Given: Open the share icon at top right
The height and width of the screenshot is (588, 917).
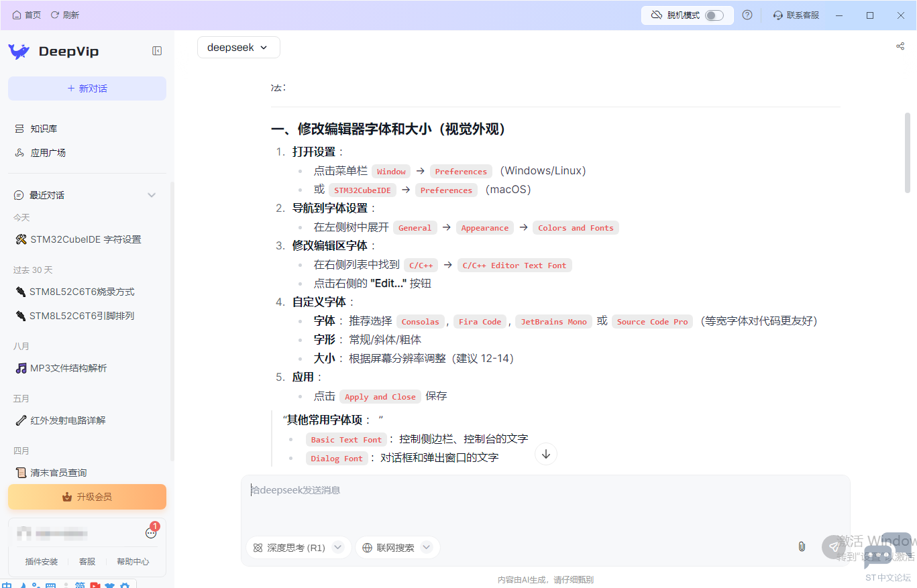Looking at the screenshot, I should point(900,46).
